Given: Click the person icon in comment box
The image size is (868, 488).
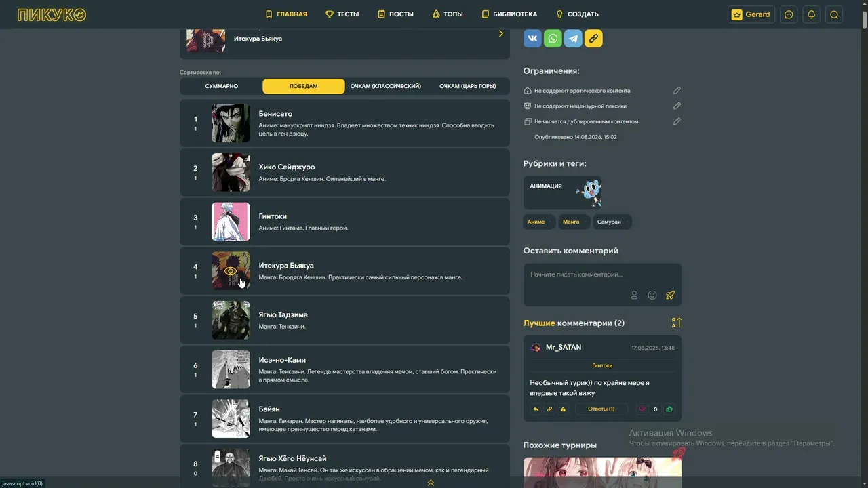Looking at the screenshot, I should pos(634,295).
